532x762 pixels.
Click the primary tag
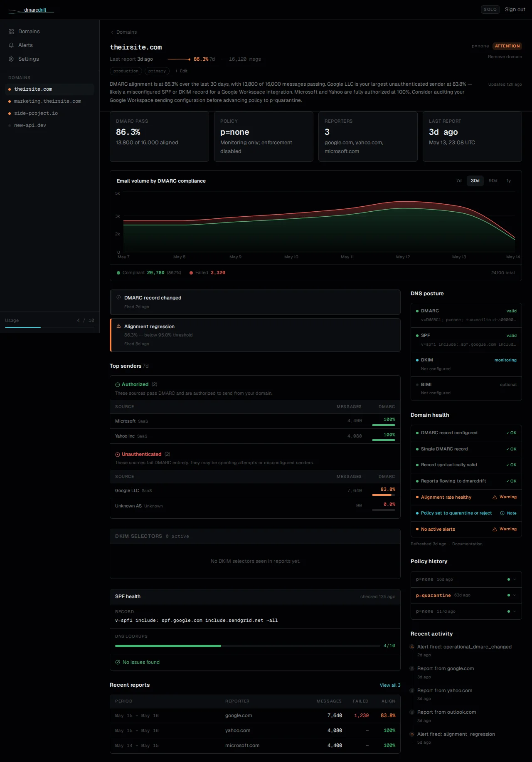(157, 71)
